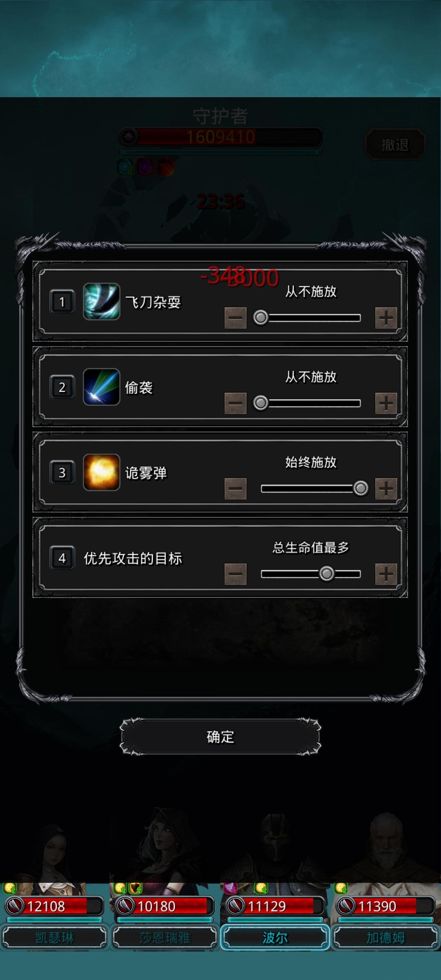Click the 飞刀杂耍 skill icon
The width and height of the screenshot is (441, 980).
pyautogui.click(x=101, y=301)
